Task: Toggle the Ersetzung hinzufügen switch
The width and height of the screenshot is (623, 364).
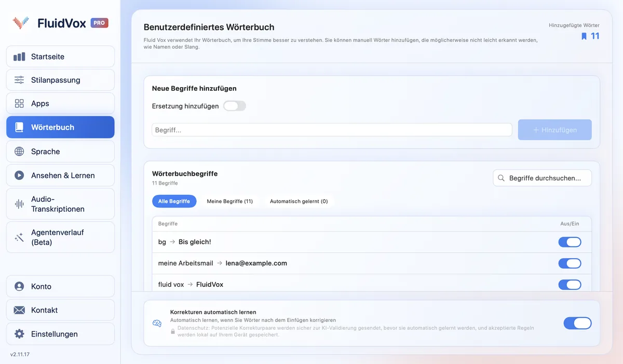Action: pyautogui.click(x=234, y=106)
